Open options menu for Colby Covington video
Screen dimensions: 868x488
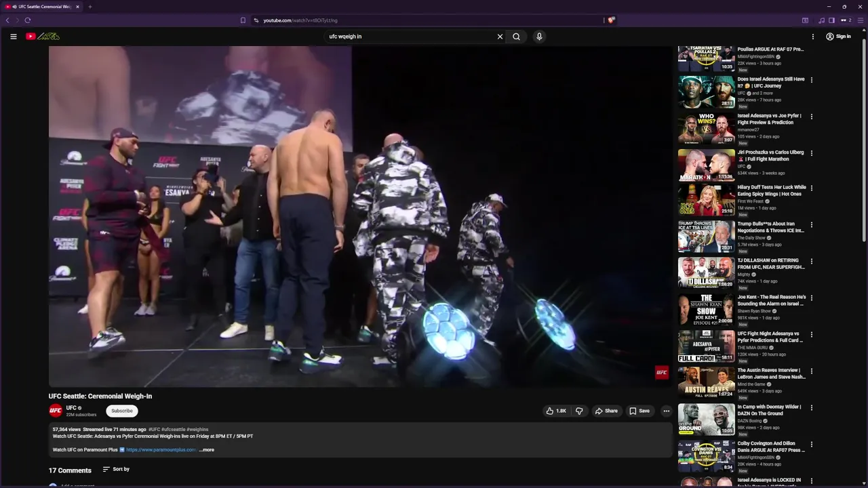[812, 445]
